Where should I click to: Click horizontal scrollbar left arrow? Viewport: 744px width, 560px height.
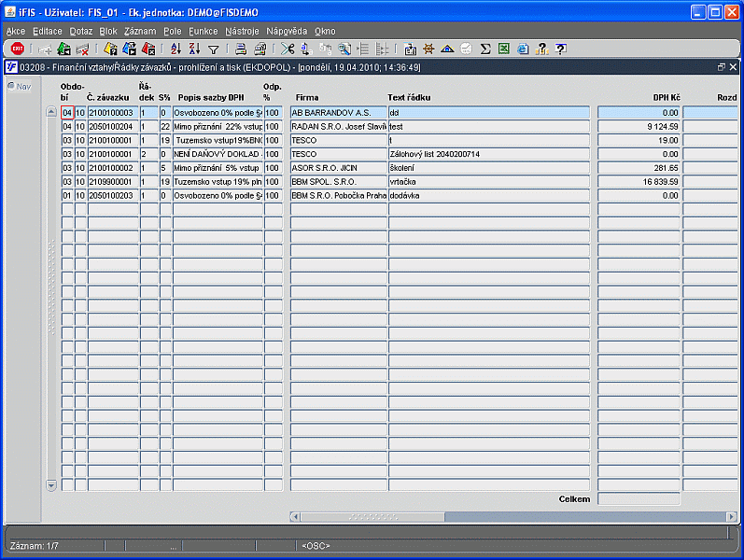pyautogui.click(x=295, y=516)
